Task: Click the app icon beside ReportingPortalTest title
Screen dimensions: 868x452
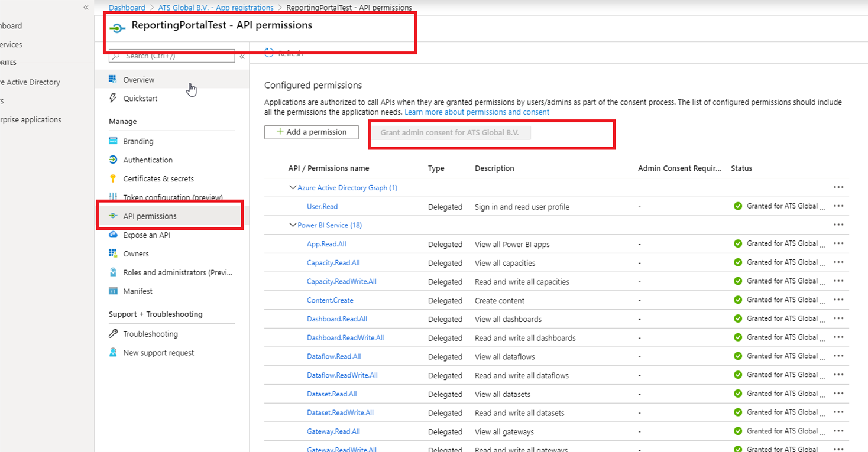Action: point(118,28)
